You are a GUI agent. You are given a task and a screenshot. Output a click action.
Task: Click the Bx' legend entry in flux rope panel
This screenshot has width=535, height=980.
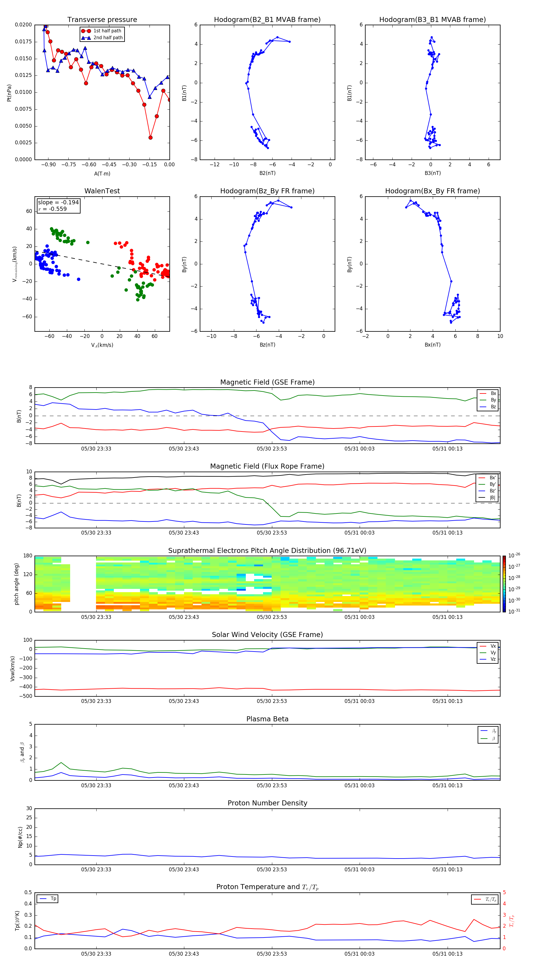[487, 478]
